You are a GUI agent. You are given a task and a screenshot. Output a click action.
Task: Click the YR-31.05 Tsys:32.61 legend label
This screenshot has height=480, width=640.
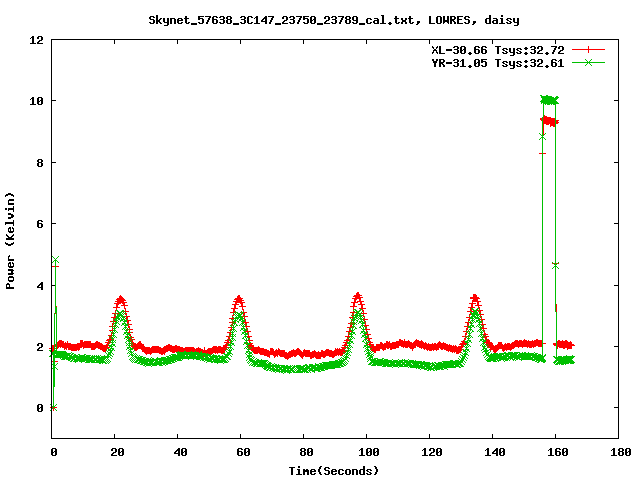tap(499, 62)
